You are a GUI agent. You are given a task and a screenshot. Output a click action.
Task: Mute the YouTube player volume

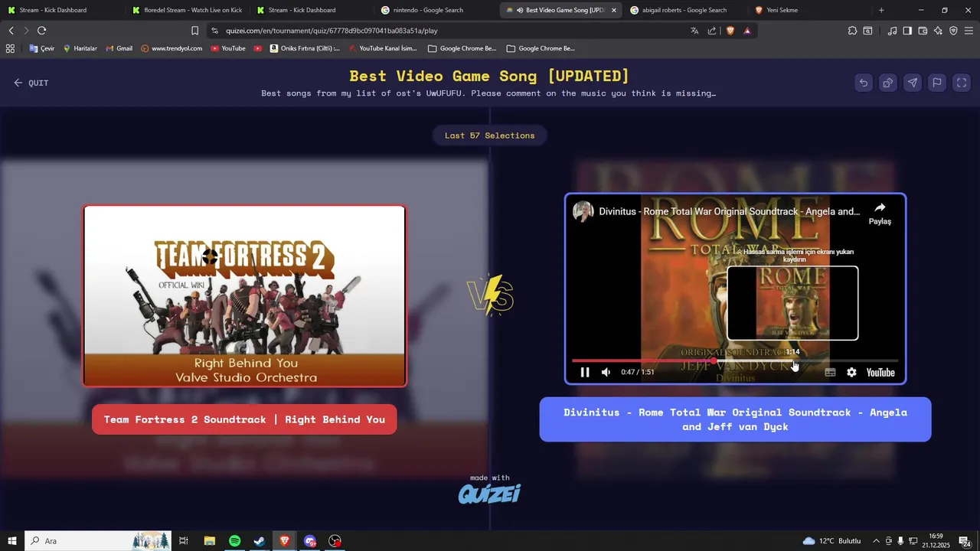point(606,372)
